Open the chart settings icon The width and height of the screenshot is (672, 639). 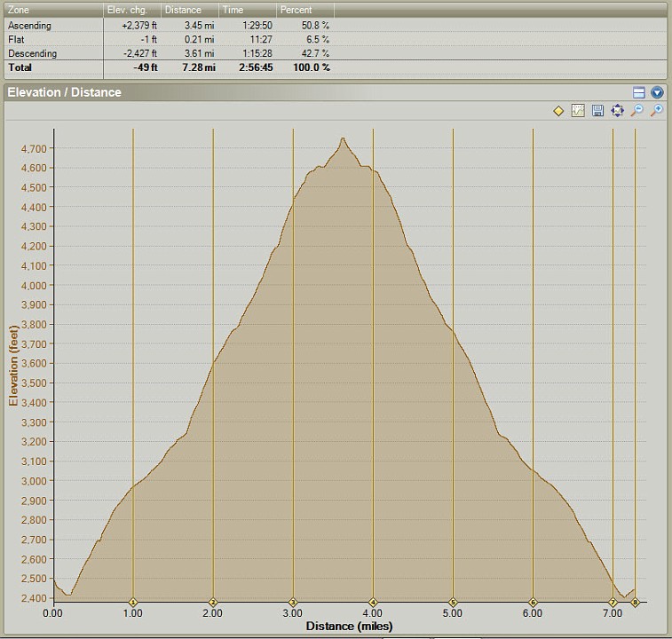[x=578, y=111]
